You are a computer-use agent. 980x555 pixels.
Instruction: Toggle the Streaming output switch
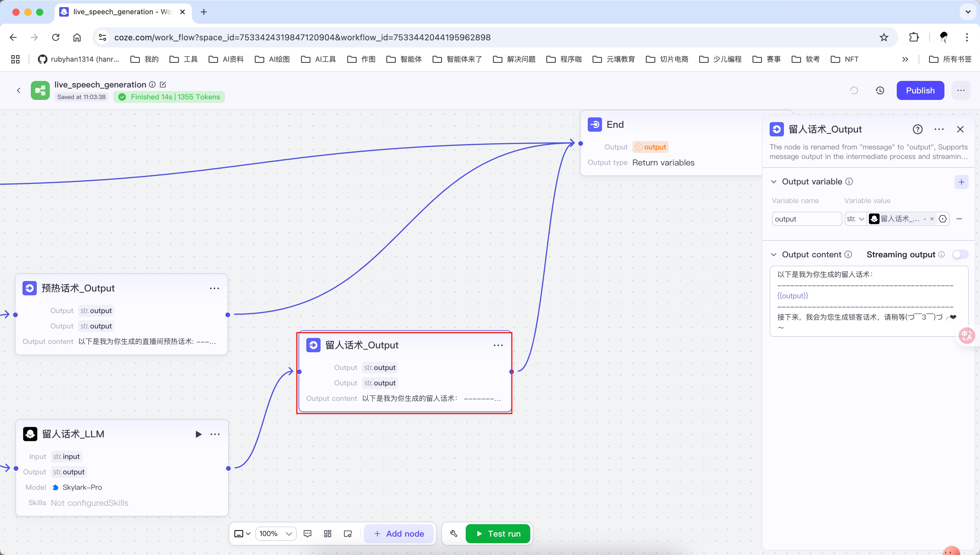(x=960, y=254)
